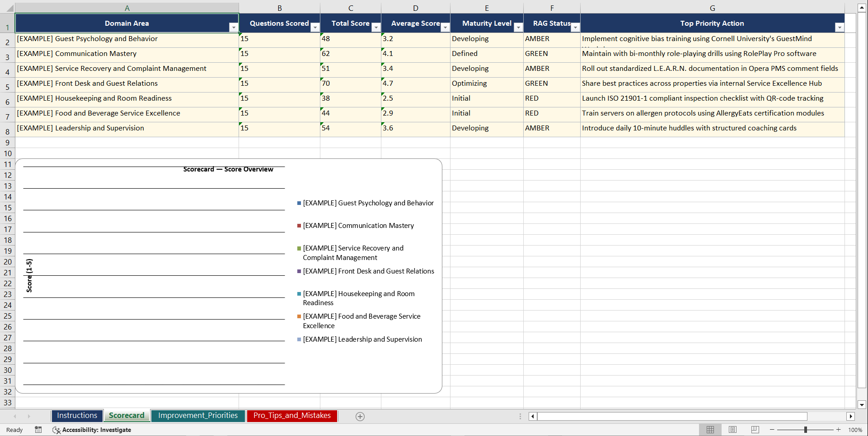Open Page Break Preview via status bar icon

click(754, 430)
